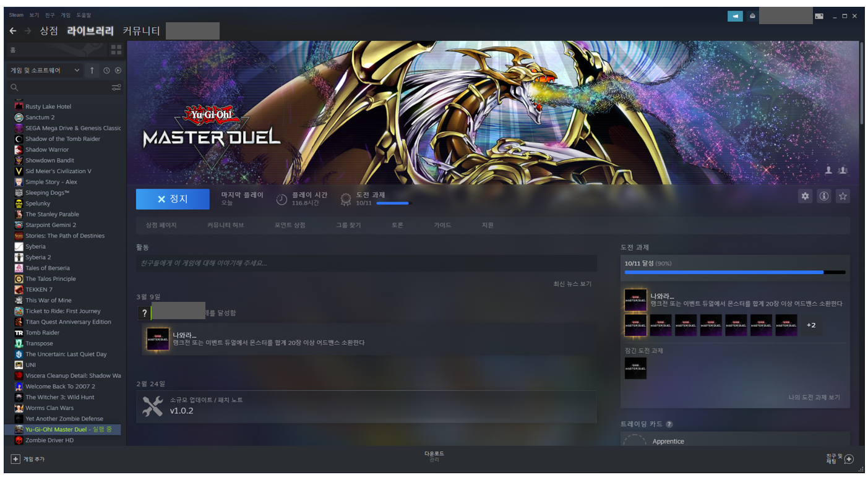The height and width of the screenshot is (480, 868).
Task: Open the Steam menu
Action: 16,15
